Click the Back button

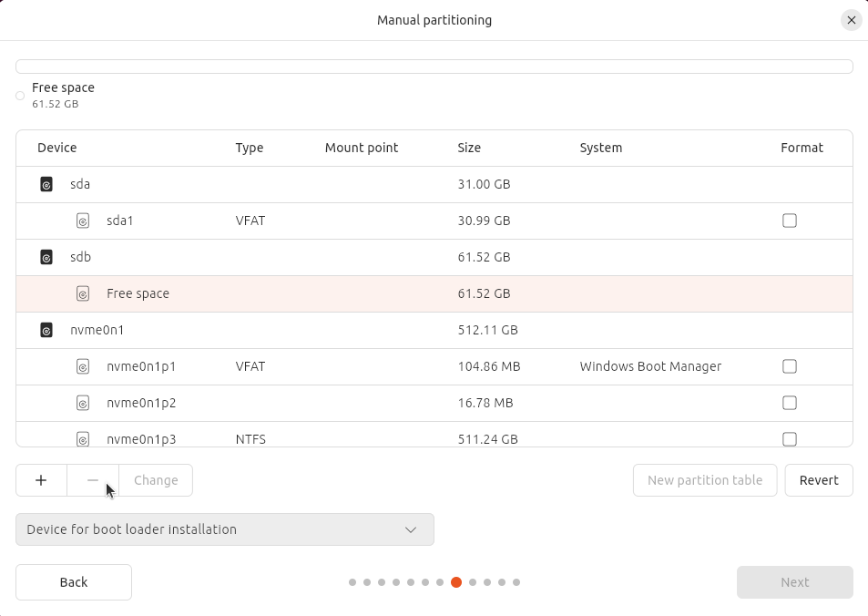click(x=74, y=582)
